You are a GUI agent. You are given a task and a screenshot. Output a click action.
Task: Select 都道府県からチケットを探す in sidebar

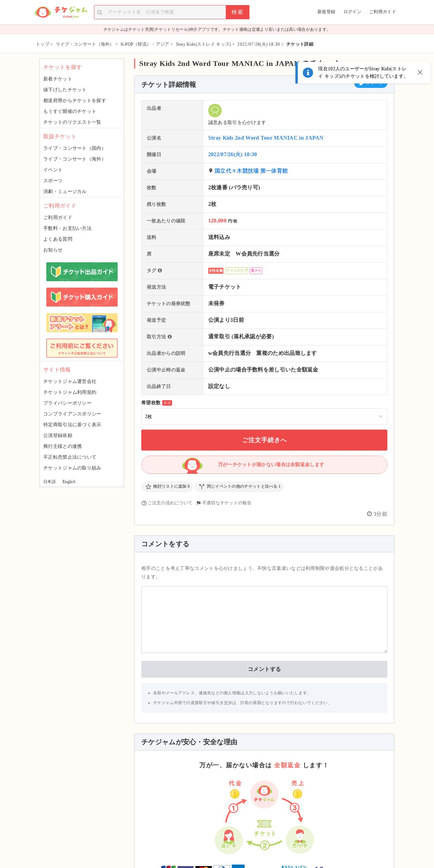(x=74, y=100)
